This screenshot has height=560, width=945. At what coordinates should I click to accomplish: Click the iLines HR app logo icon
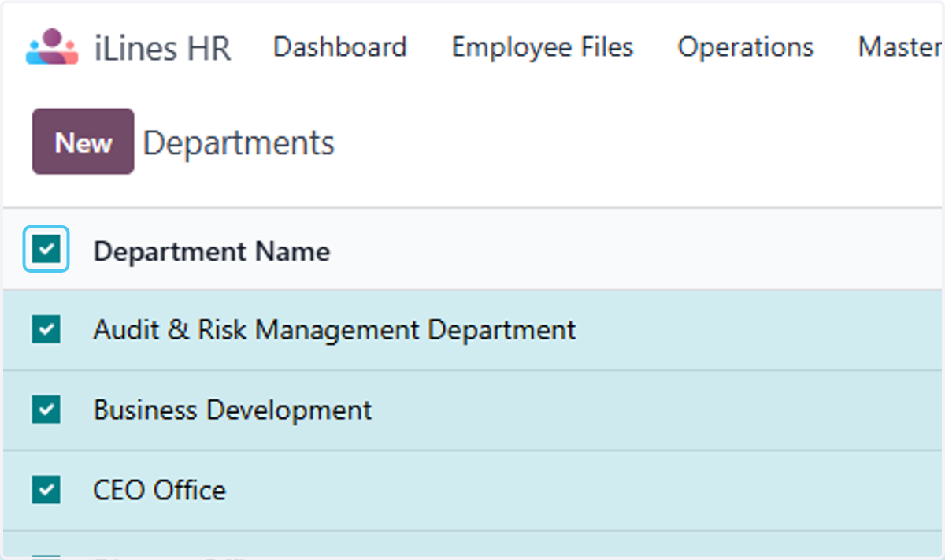tap(52, 47)
